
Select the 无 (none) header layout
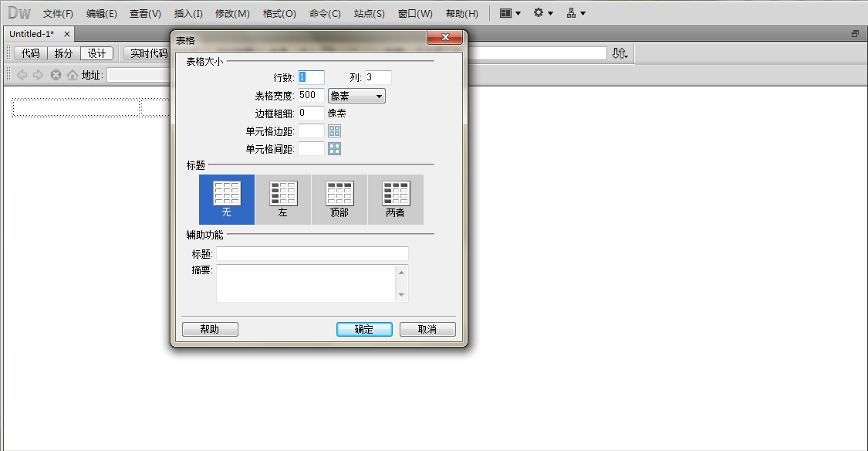pos(227,199)
